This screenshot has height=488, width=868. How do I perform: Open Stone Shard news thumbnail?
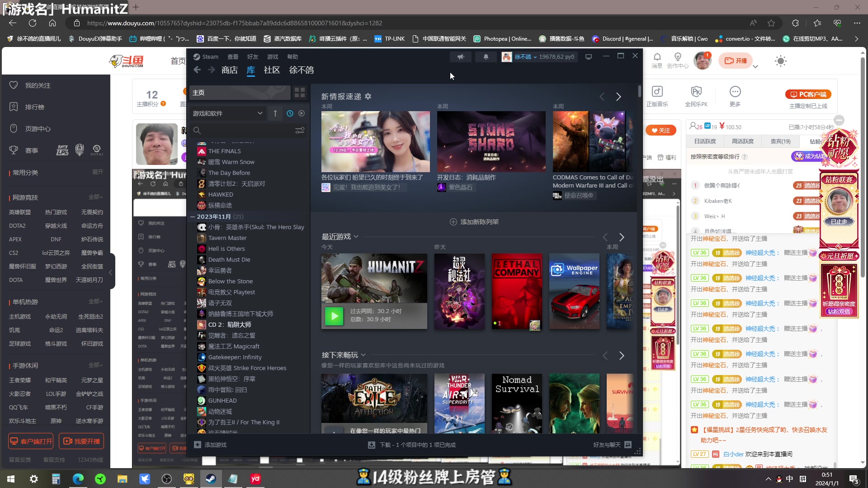[491, 141]
